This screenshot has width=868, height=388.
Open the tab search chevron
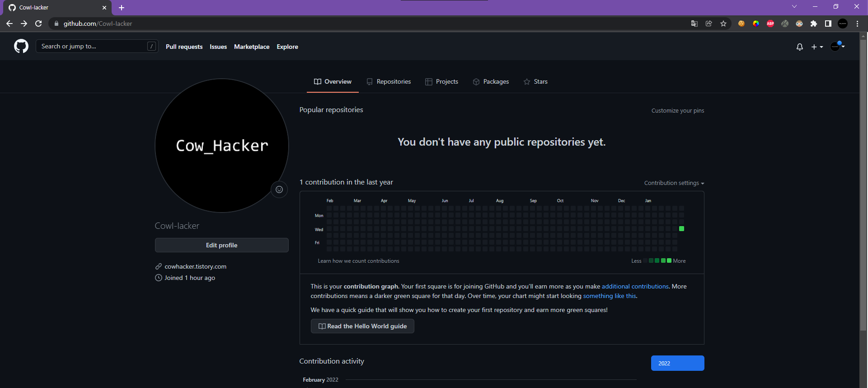coord(794,6)
